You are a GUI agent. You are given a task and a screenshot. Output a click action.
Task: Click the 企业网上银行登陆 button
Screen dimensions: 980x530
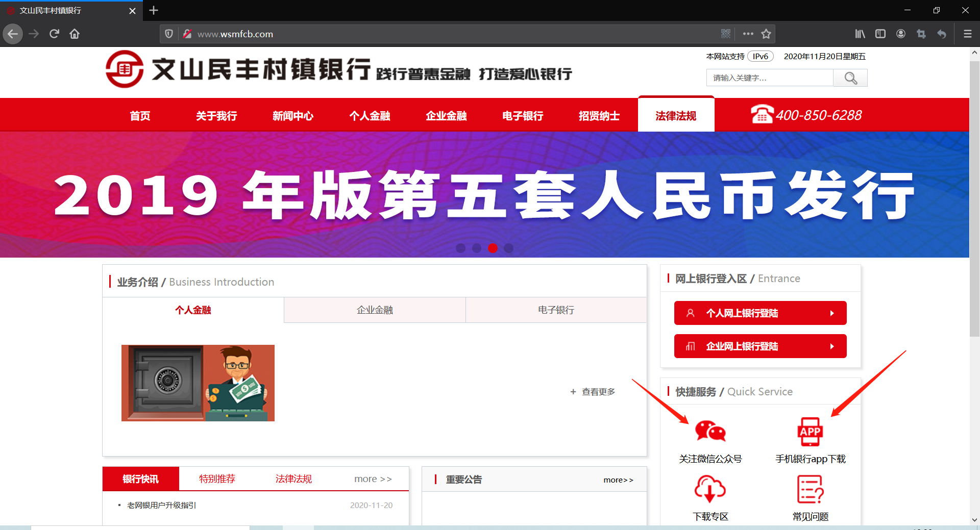[x=760, y=346]
